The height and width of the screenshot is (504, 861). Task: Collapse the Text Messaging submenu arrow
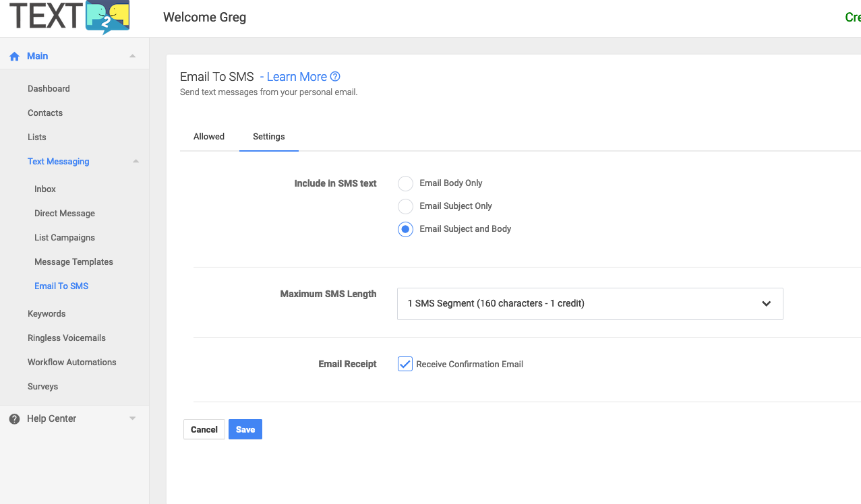tap(136, 162)
